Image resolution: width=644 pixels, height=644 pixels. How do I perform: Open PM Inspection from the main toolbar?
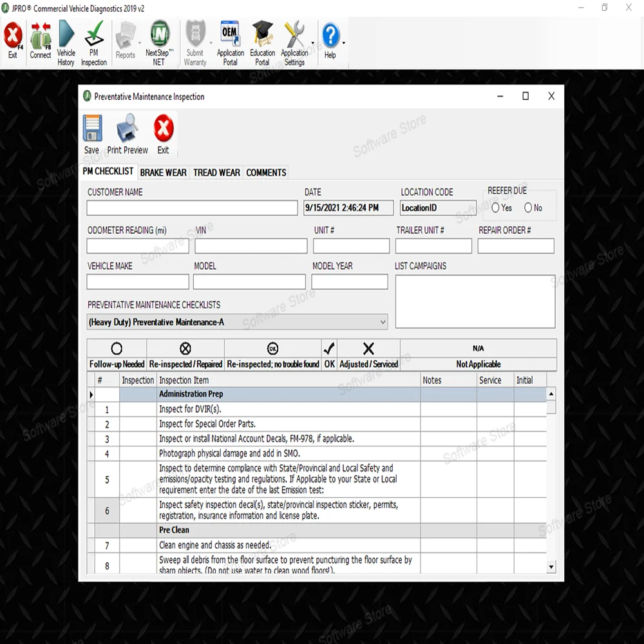point(94,33)
